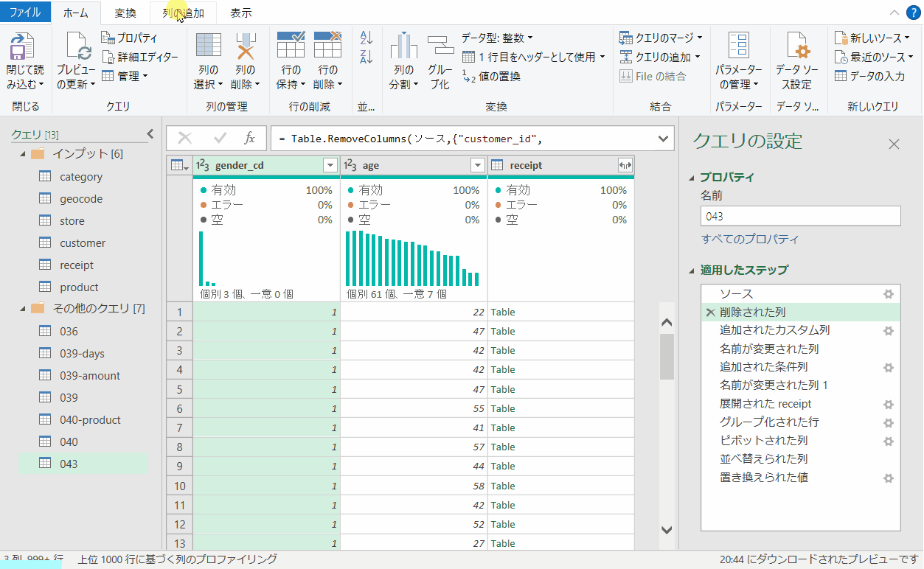
Task: Switch to the 変換 ribbon tab
Action: click(x=124, y=12)
